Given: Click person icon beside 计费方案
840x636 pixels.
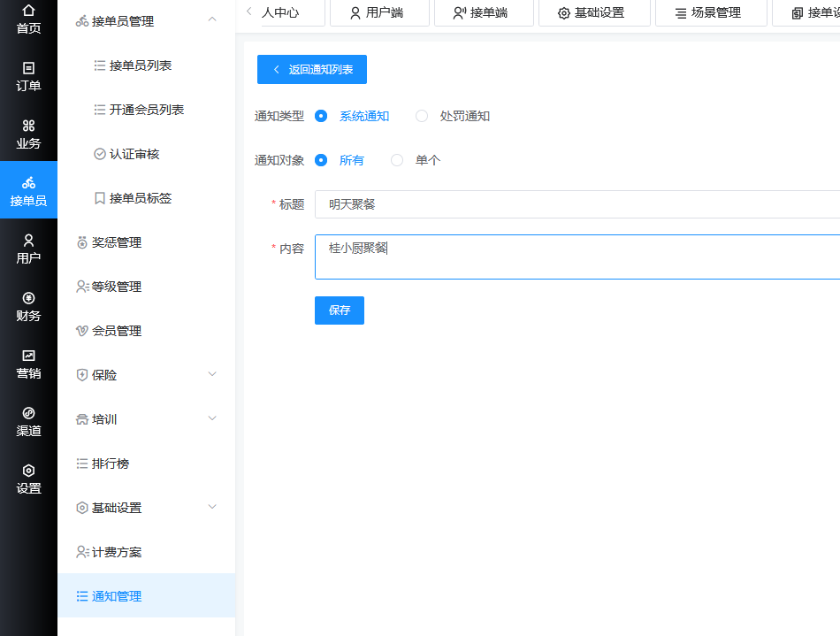Looking at the screenshot, I should 82,552.
